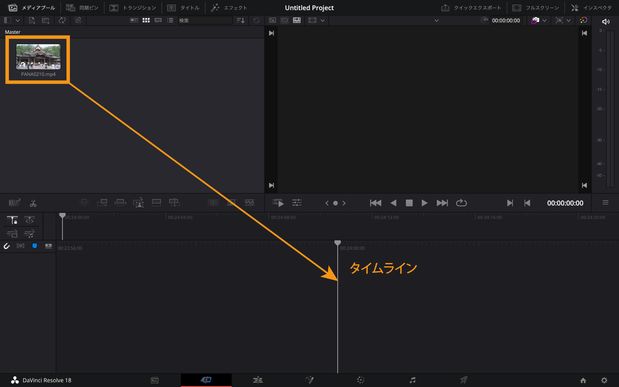This screenshot has width=619, height=387.
Task: Open the timeline name selector dropdown
Action: [436, 20]
